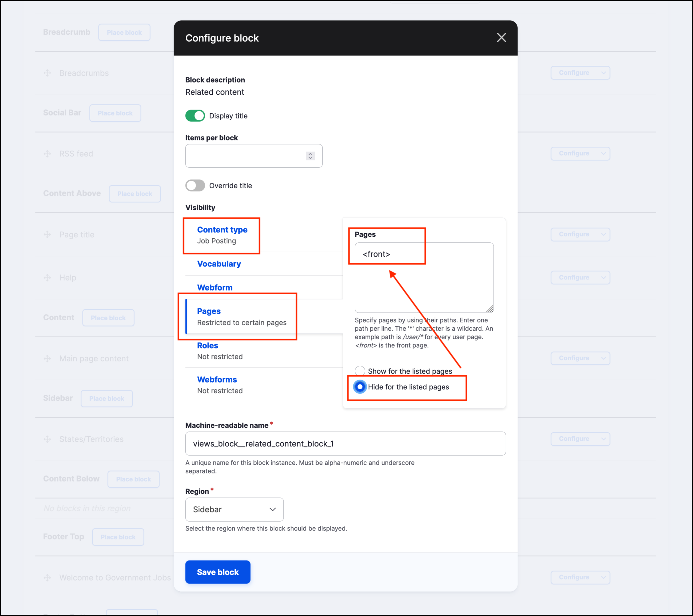Screen dimensions: 693x616
Task: Select Show for the listed pages
Action: 360,371
